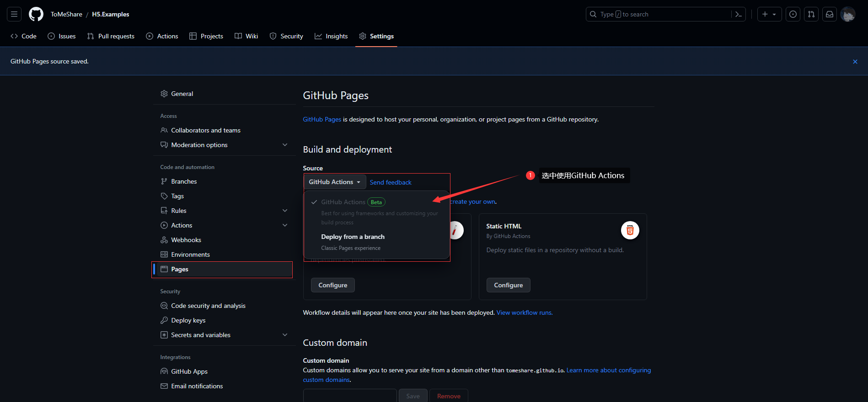Open the Deploy keys page
868x402 pixels.
(224, 320)
